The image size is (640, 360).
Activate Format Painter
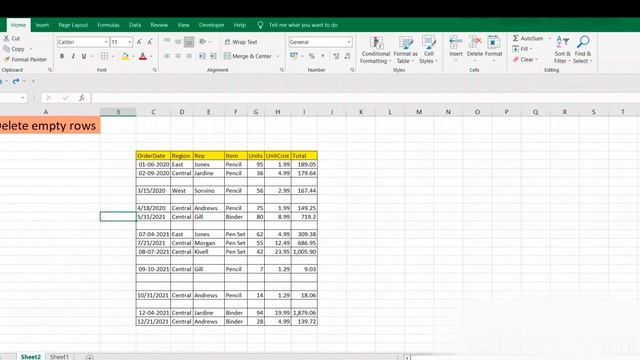coord(25,59)
